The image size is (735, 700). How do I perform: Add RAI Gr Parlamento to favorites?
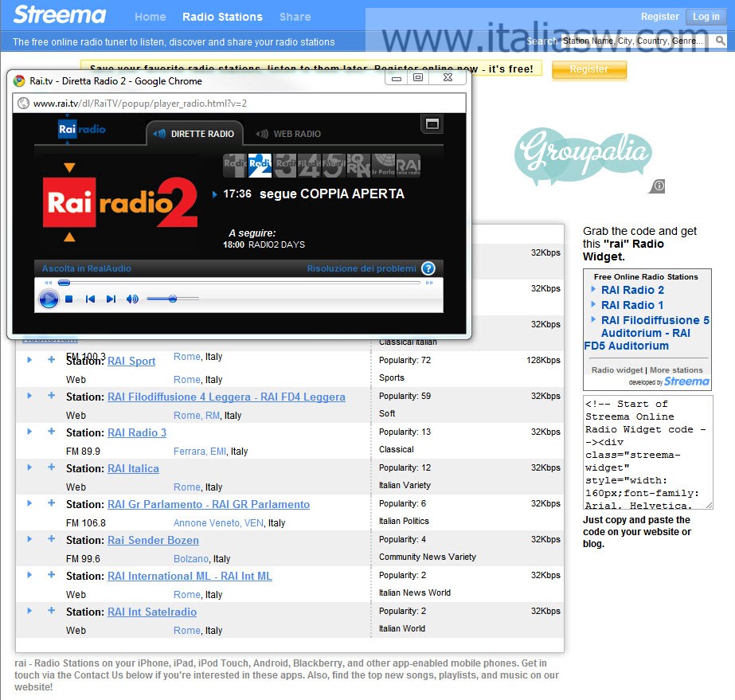pyautogui.click(x=52, y=503)
